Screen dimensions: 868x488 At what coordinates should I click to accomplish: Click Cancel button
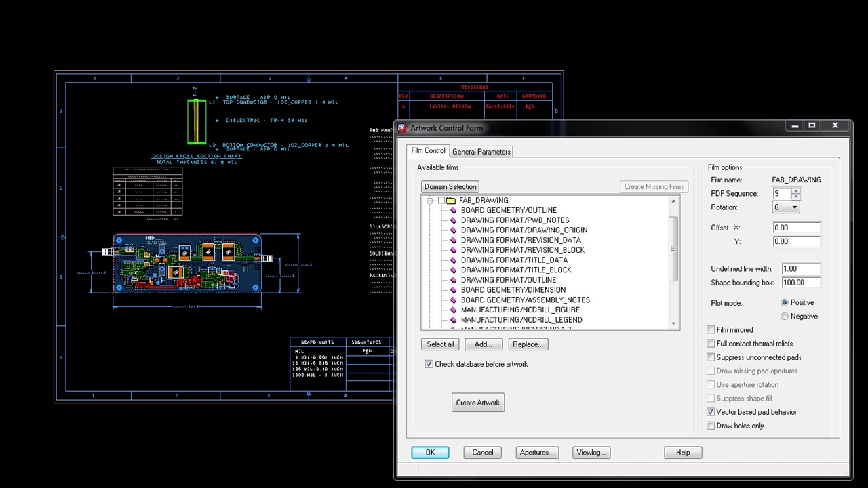coord(483,453)
